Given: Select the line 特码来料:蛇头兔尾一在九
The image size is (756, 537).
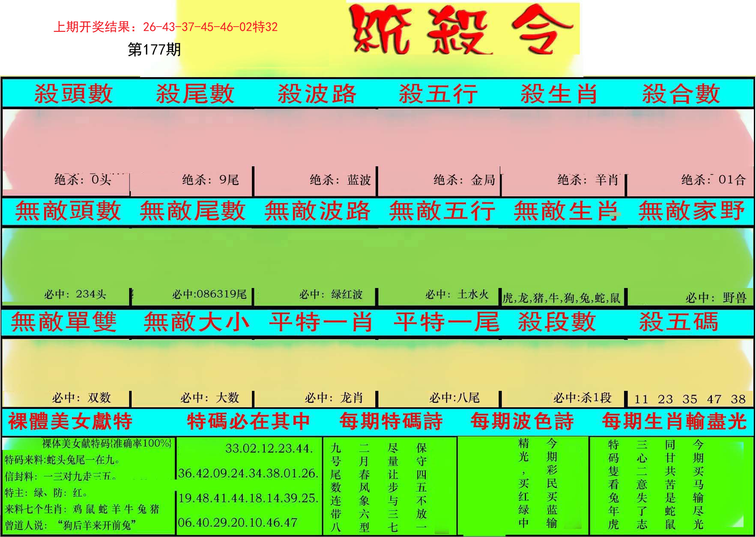Looking at the screenshot, I should pos(63,460).
